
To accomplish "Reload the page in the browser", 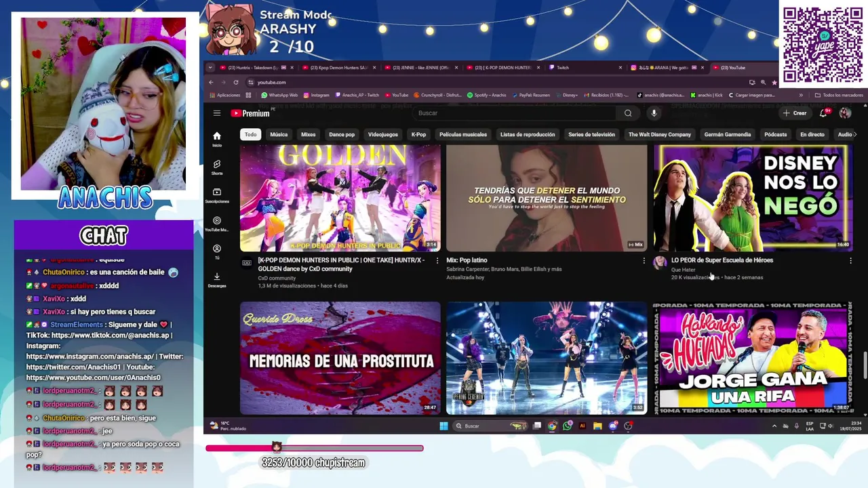I will (236, 82).
